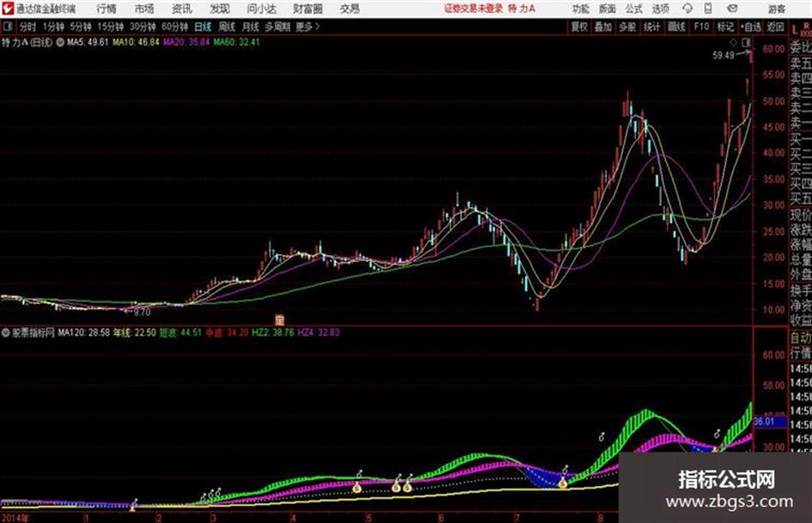Click the 游客 guest account label

(776, 9)
